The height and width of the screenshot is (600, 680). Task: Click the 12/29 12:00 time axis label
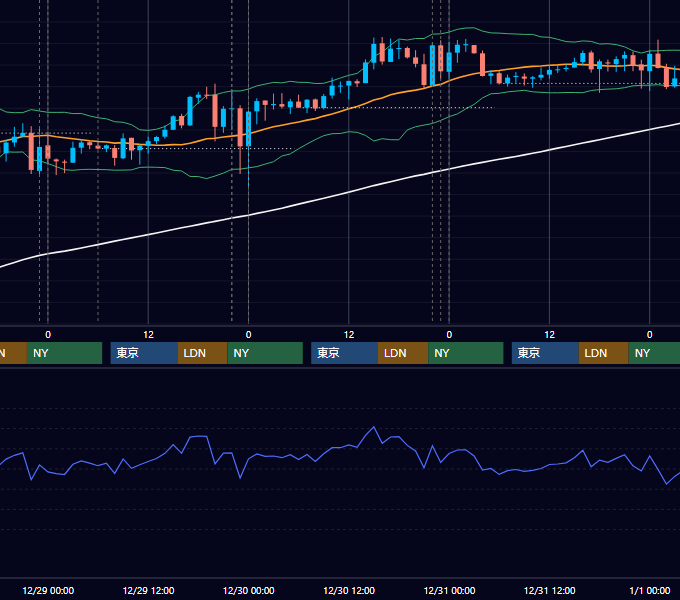(x=148, y=590)
